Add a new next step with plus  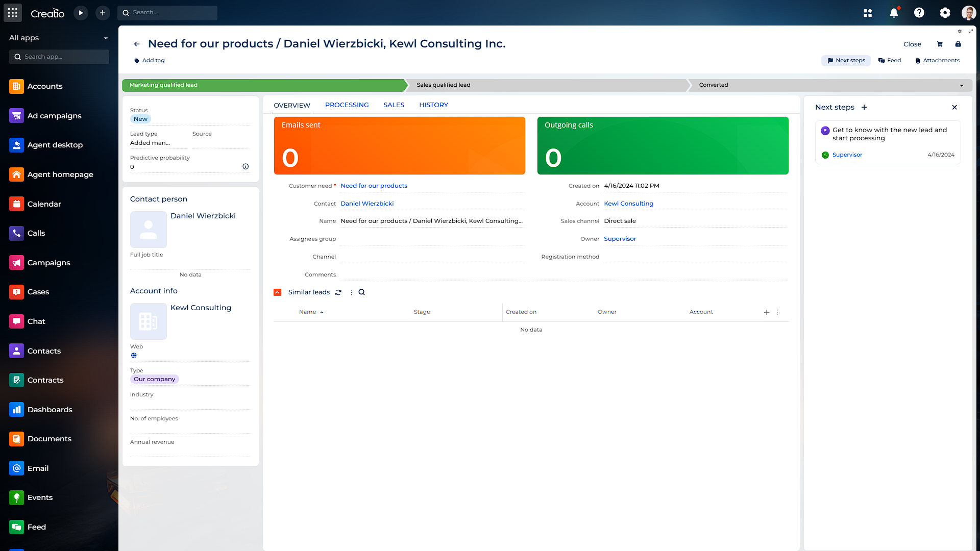point(864,107)
